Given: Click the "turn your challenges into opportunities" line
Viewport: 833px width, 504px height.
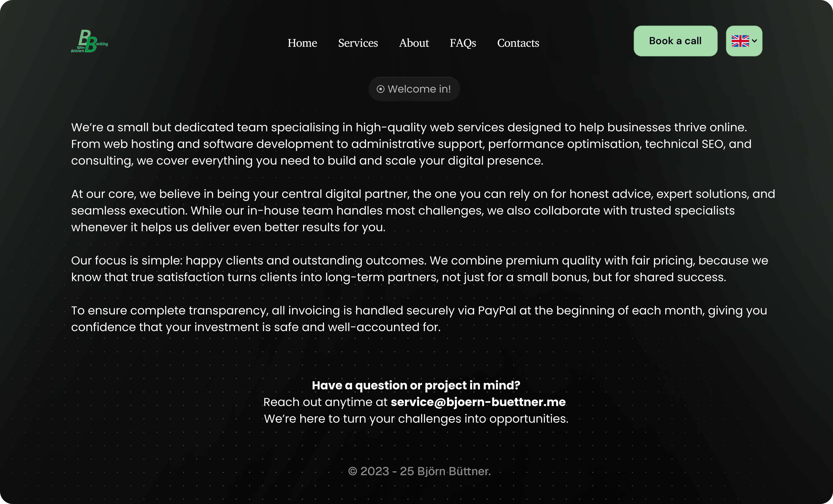Looking at the screenshot, I should click(416, 419).
